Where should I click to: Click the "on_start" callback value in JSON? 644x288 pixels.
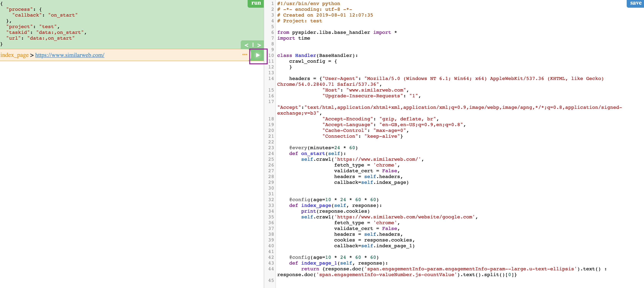click(63, 15)
